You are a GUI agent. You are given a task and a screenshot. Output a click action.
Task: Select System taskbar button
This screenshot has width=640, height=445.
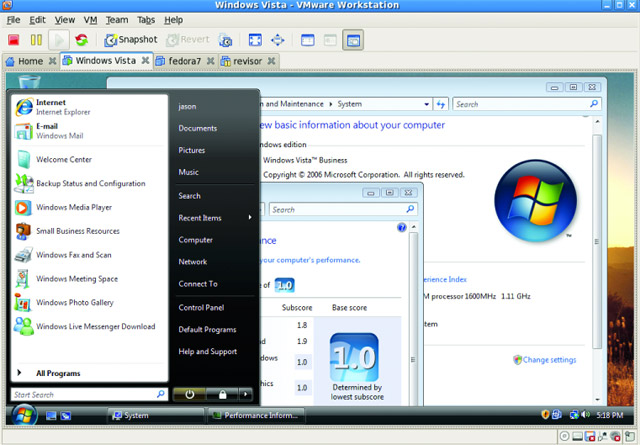coord(156,416)
